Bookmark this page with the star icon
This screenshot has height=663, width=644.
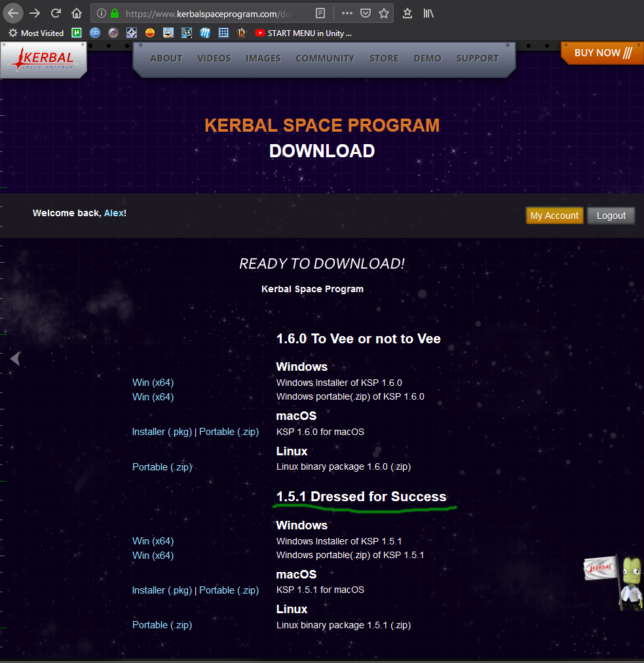tap(384, 13)
